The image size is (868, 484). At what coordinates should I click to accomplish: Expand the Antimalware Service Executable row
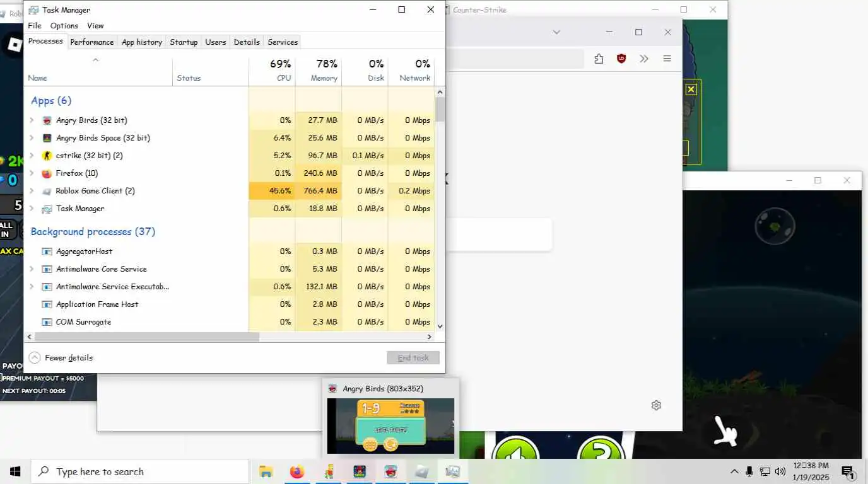[x=32, y=287]
